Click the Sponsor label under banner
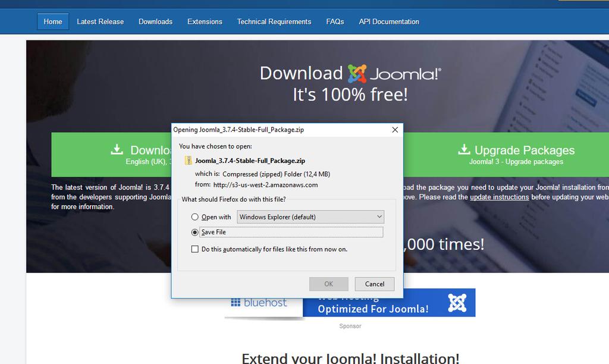The image size is (609, 364). pos(350,326)
